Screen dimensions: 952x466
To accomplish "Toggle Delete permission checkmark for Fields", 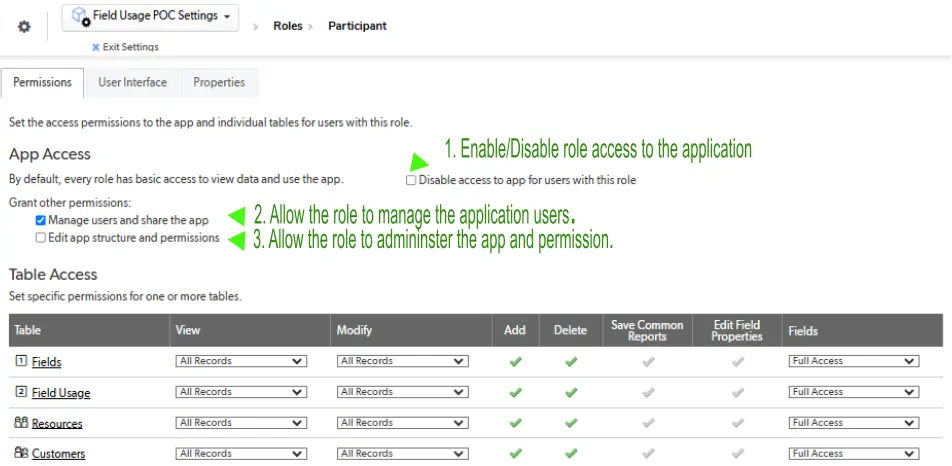I will tap(571, 362).
